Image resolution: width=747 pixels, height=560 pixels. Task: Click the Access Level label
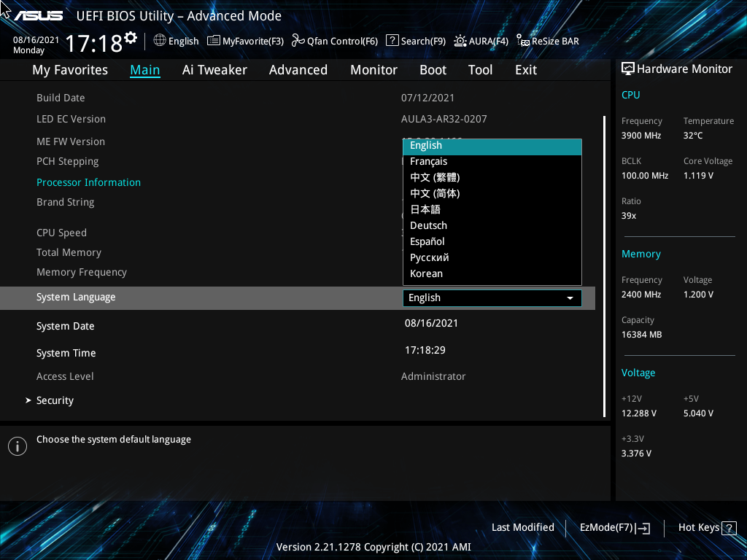pyautogui.click(x=65, y=377)
